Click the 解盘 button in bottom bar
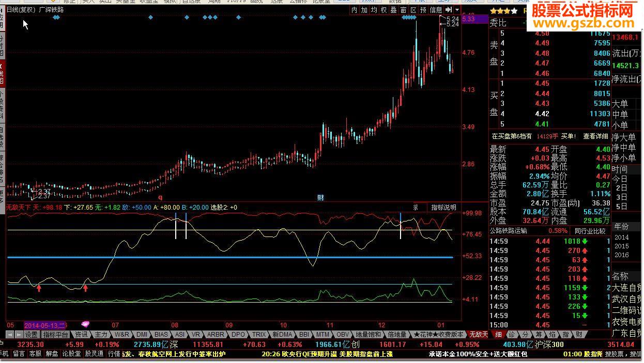Screen dimensions: 644x363 tap(52, 354)
